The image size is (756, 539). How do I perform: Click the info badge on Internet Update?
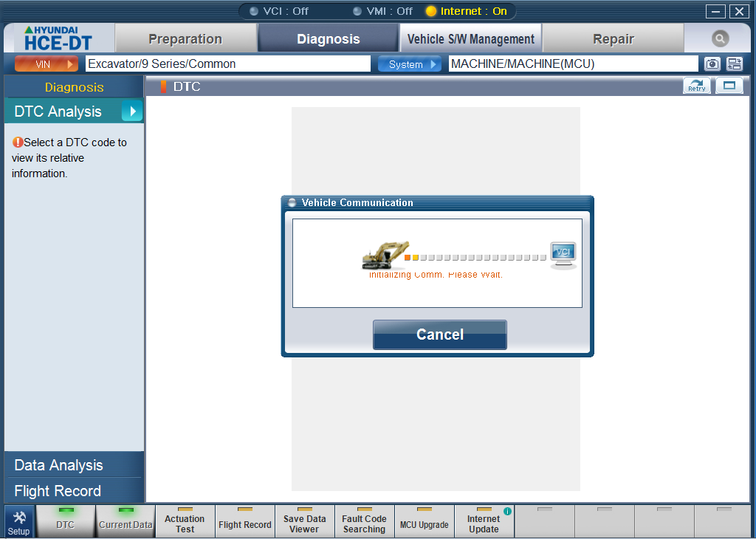point(507,511)
